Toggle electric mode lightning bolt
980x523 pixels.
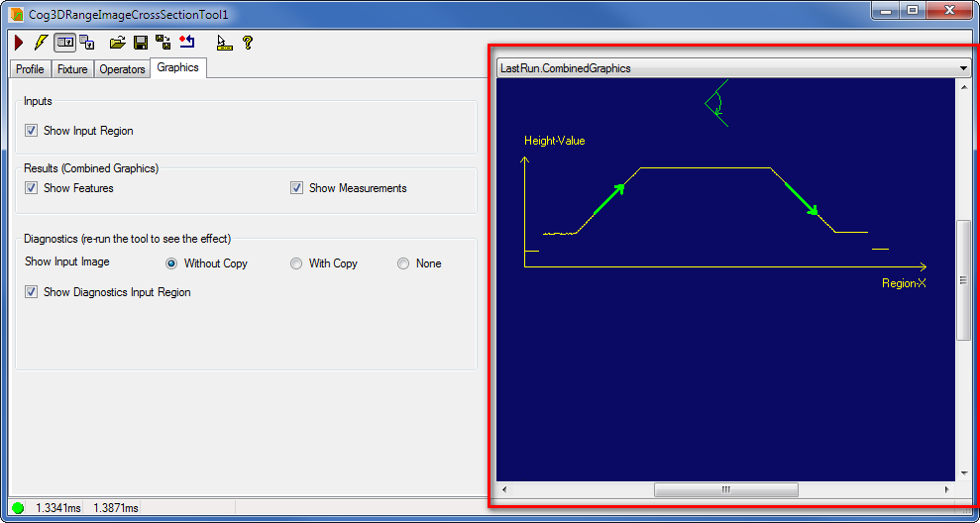[41, 43]
